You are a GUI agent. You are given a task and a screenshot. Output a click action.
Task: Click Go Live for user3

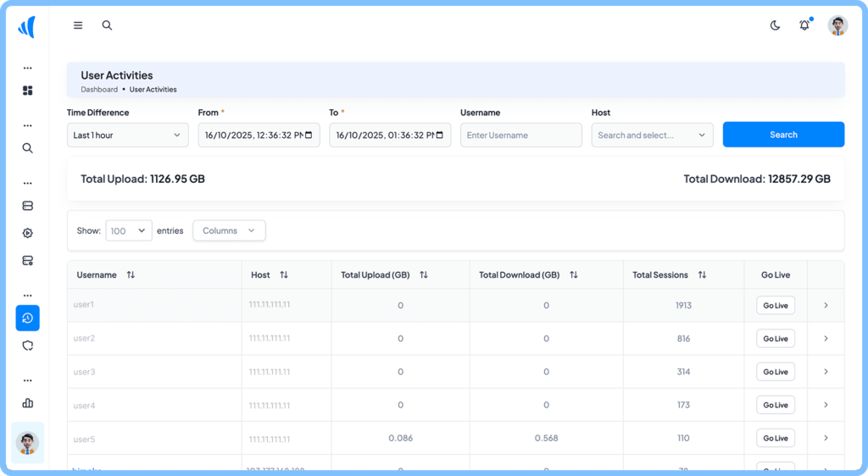775,372
